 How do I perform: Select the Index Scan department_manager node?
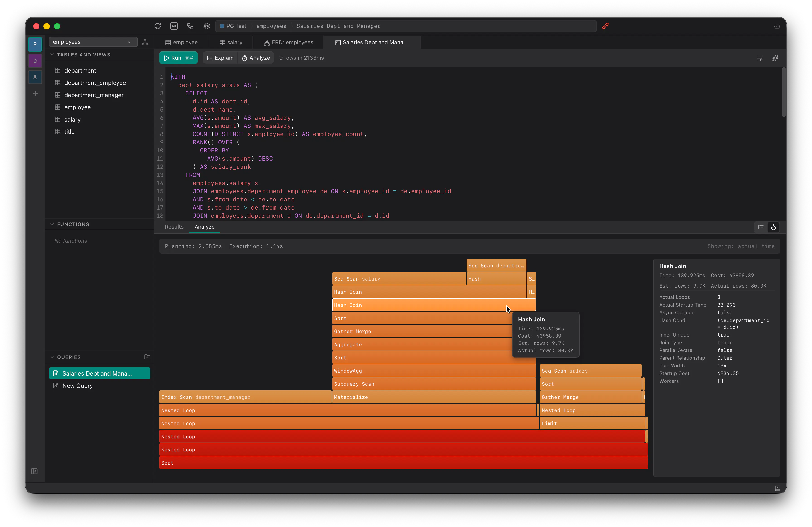[x=245, y=397]
